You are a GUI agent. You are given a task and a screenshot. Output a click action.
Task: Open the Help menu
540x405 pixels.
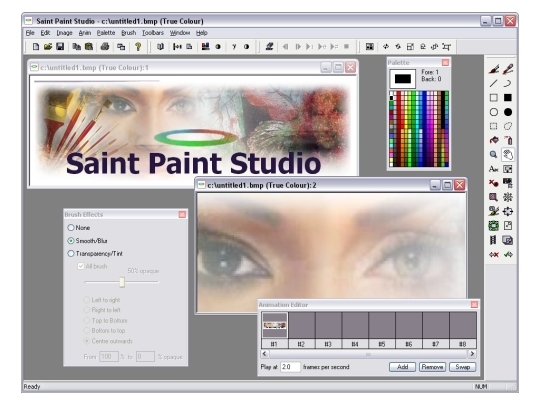point(201,33)
